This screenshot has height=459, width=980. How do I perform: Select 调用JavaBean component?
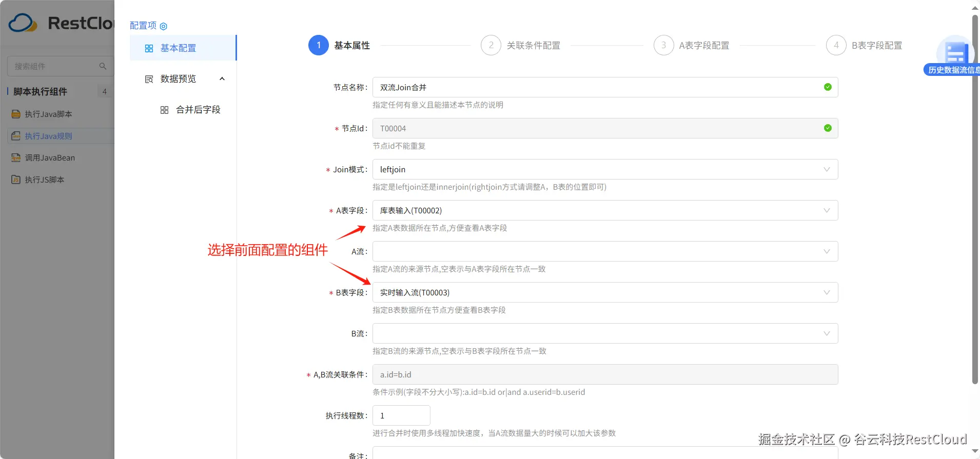(x=61, y=157)
